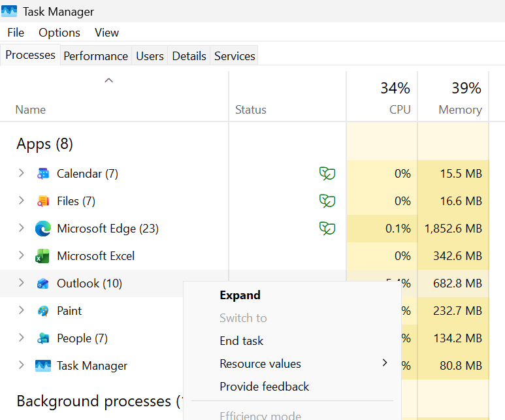Click the 15.5 MB memory value
The image size is (505, 420).
(x=461, y=174)
